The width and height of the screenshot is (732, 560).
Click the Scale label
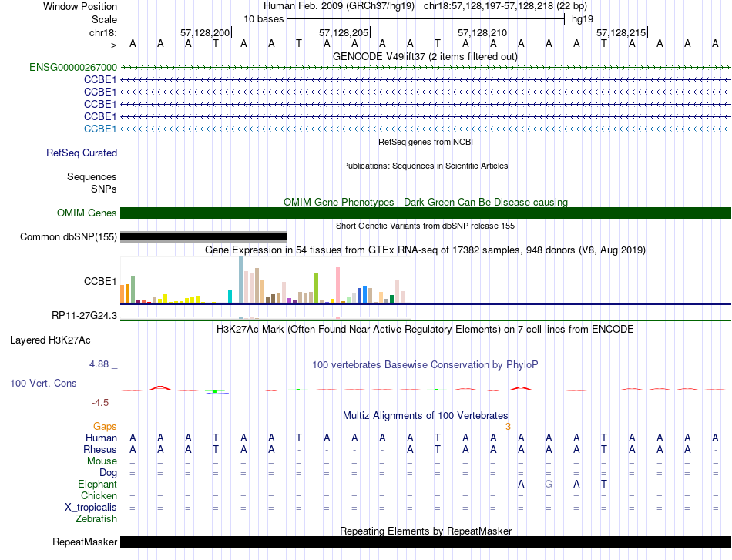104,19
